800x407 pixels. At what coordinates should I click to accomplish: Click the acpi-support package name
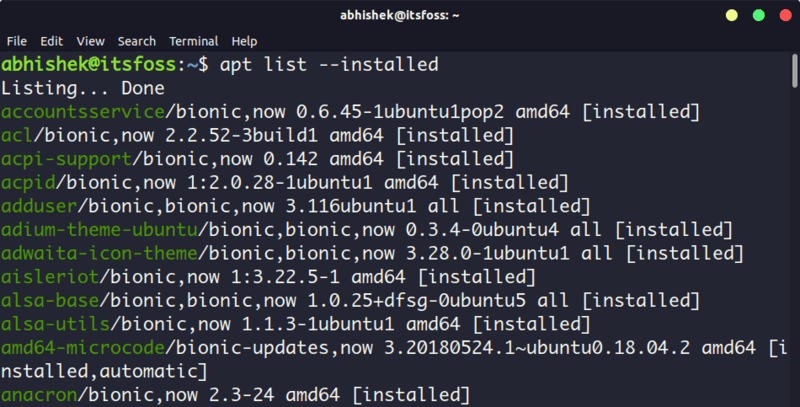(x=62, y=158)
